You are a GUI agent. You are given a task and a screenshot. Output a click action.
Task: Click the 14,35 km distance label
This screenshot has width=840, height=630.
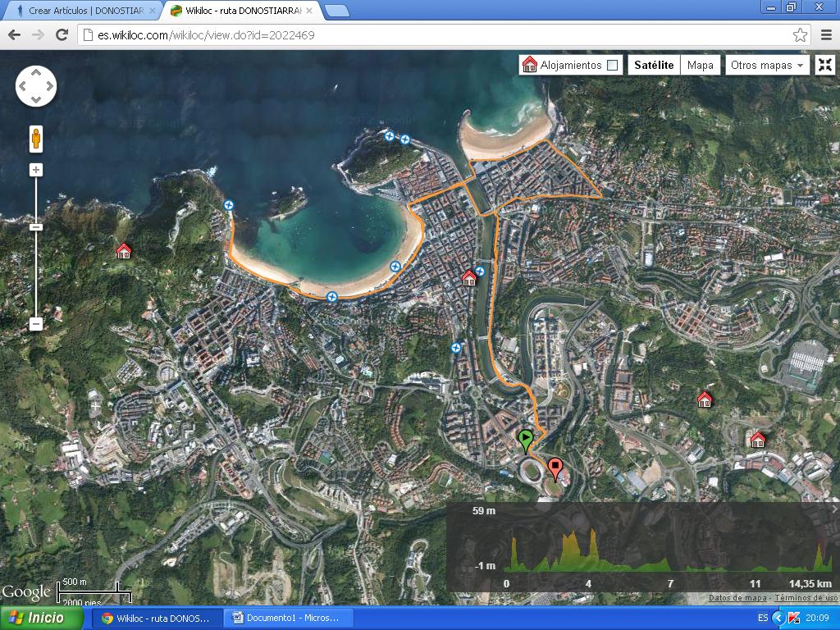[x=810, y=584]
